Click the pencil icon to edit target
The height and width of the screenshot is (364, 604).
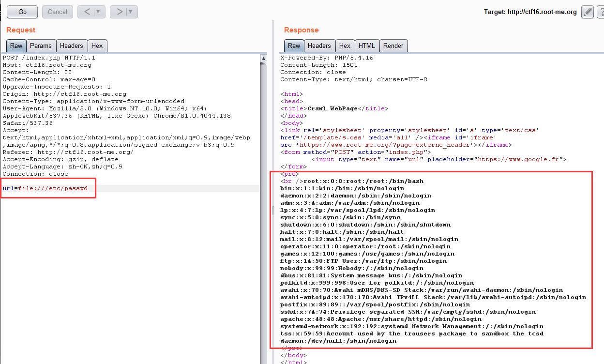tap(587, 12)
